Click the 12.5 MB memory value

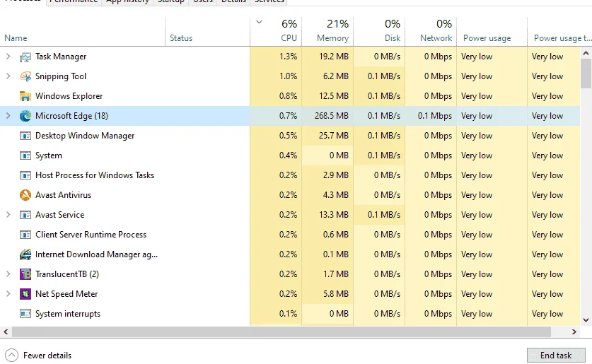[x=334, y=96]
